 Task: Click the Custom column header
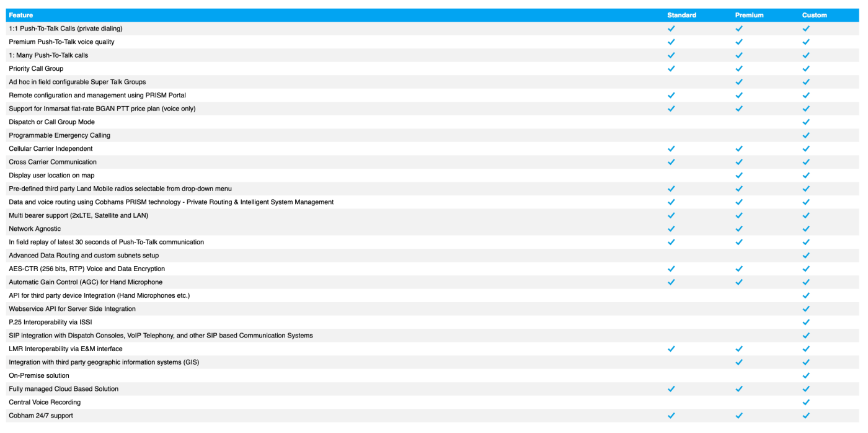click(x=815, y=15)
